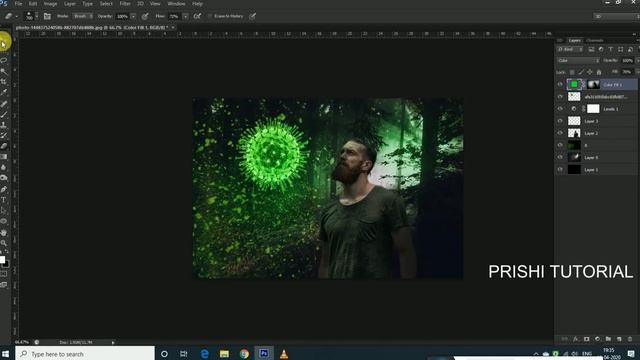Select the Eraser tool in toolbox

point(4,146)
